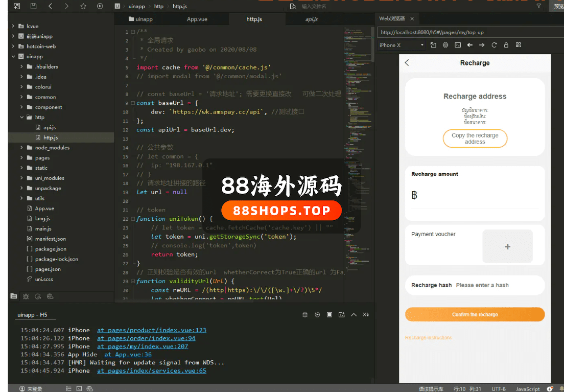Image resolution: width=564 pixels, height=392 pixels.
Task: Collapse the console panel with chevron
Action: [354, 315]
